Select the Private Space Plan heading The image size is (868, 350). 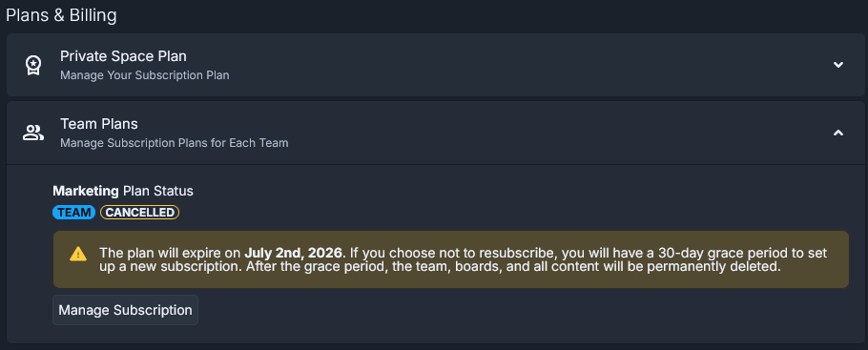pyautogui.click(x=123, y=56)
